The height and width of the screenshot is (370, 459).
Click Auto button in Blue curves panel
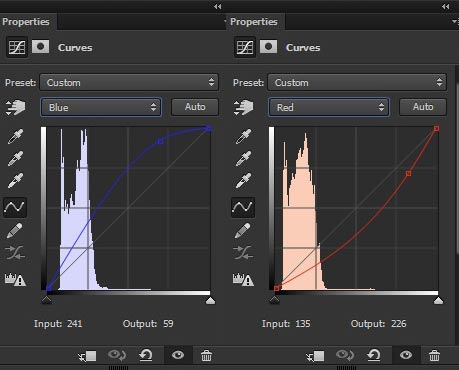[x=195, y=107]
